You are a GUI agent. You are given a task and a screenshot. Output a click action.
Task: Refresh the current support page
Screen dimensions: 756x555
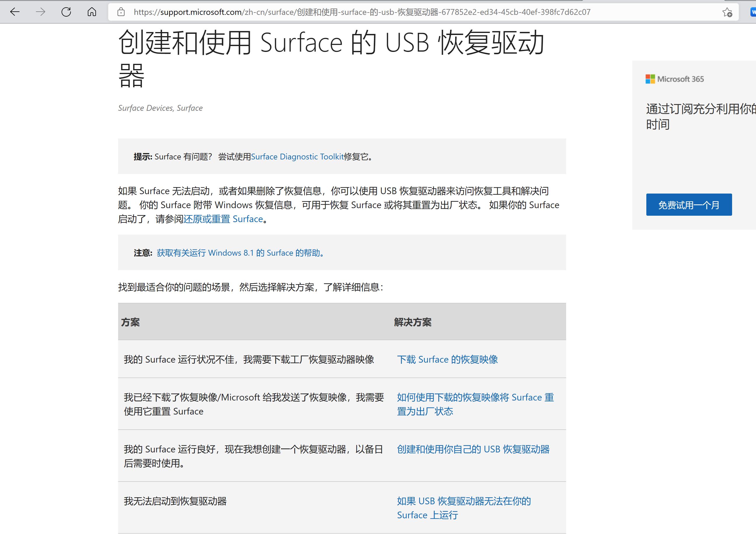[x=66, y=12]
